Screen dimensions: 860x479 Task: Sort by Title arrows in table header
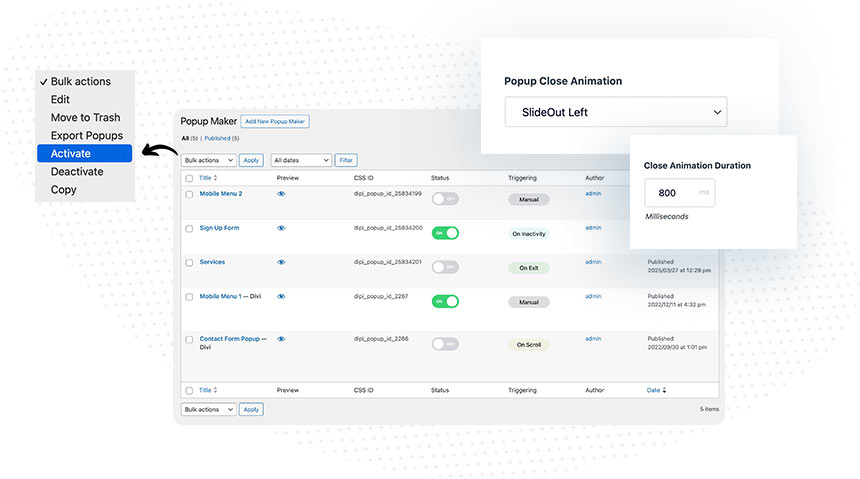click(x=216, y=178)
